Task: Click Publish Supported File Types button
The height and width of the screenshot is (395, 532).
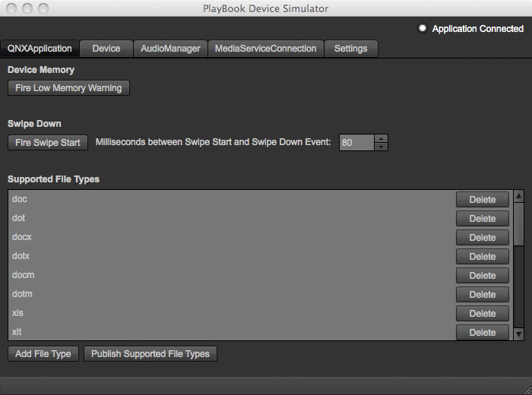Action: pos(150,354)
